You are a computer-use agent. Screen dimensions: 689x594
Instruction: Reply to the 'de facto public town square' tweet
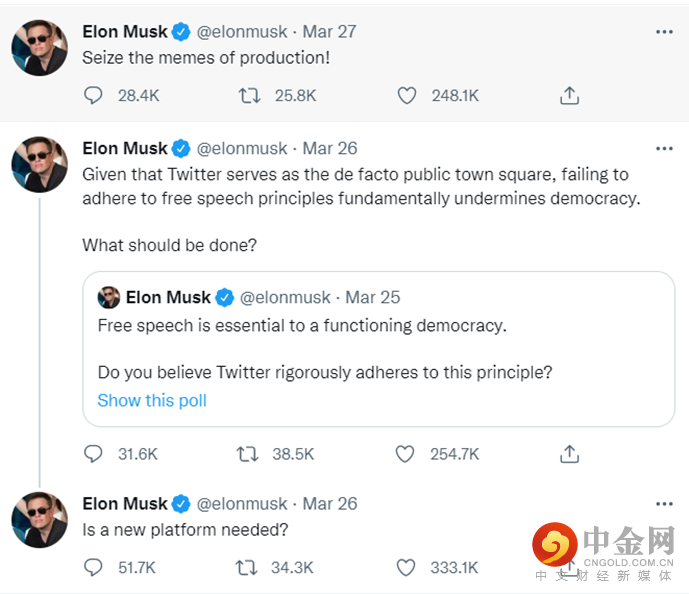[94, 454]
